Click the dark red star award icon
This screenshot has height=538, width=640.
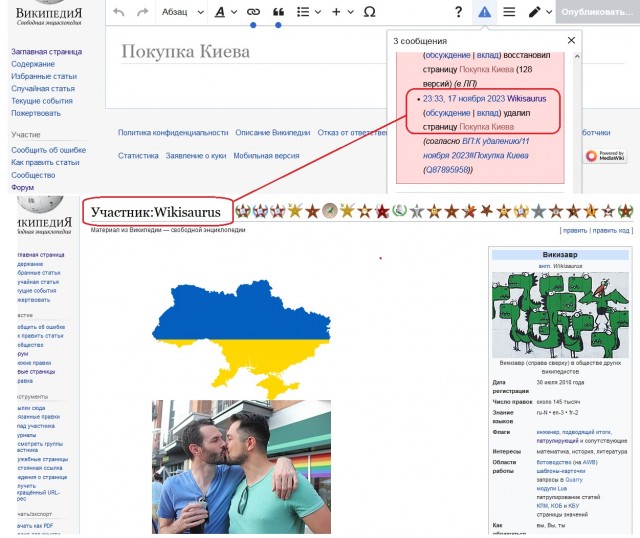pyautogui.click(x=382, y=211)
